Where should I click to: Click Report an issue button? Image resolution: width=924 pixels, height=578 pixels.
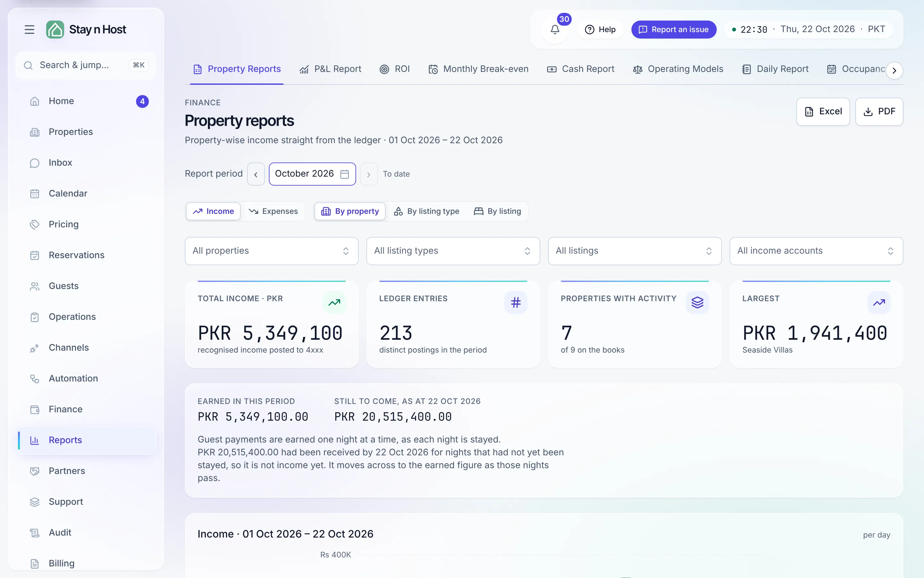click(673, 30)
